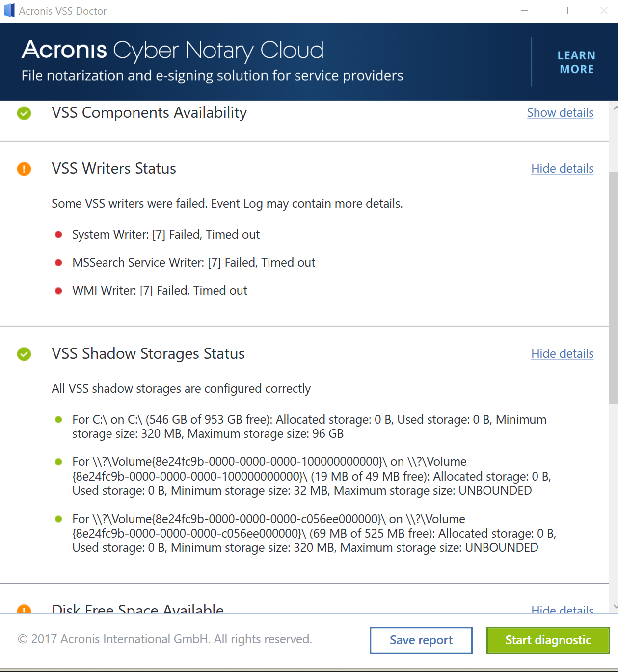The height and width of the screenshot is (672, 618).
Task: Hide details for VSS Writers Status
Action: point(562,169)
